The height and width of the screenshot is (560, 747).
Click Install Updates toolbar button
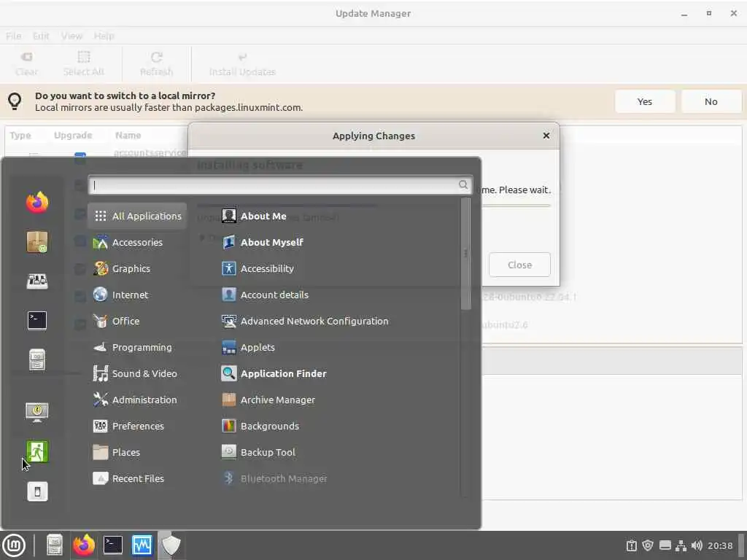[x=242, y=64]
